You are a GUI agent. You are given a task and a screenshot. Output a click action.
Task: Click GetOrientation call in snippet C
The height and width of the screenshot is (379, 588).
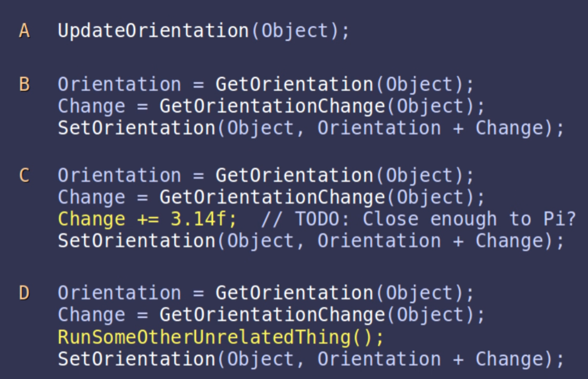(x=294, y=175)
